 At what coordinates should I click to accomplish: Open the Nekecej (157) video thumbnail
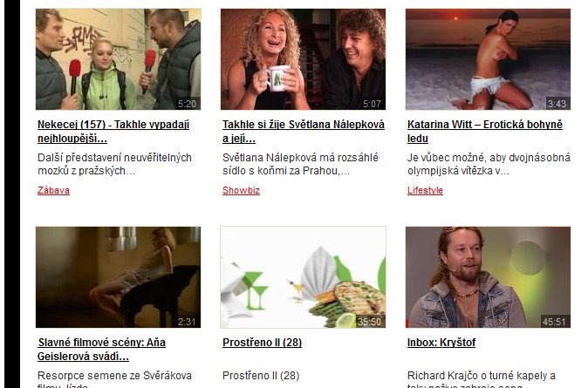pos(118,59)
